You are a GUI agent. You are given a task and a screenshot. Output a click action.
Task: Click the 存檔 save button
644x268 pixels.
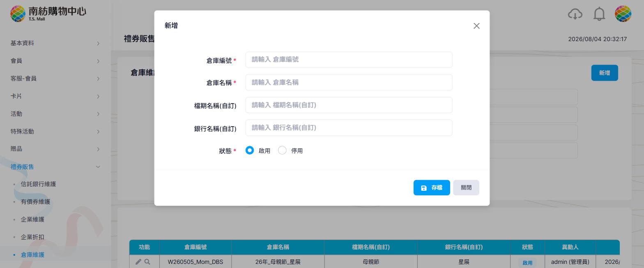(432, 187)
